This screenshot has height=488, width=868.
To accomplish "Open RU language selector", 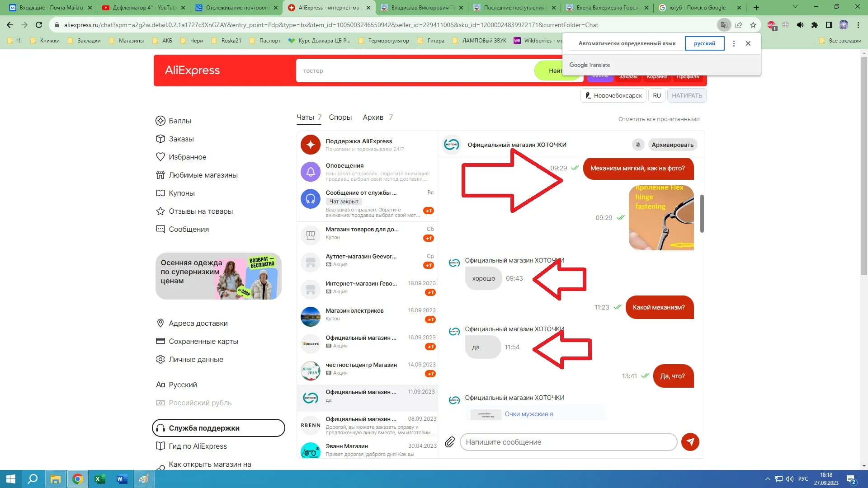I will 657,95.
